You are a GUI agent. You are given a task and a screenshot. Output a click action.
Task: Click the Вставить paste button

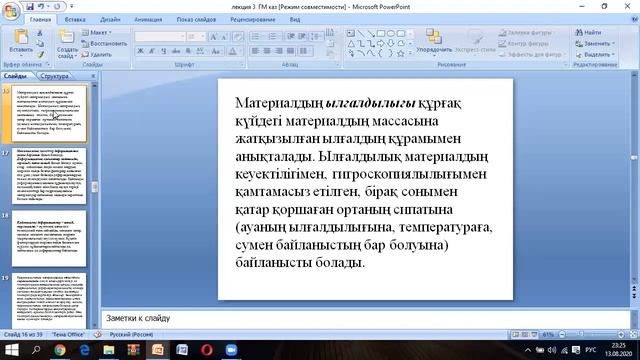coord(21,42)
